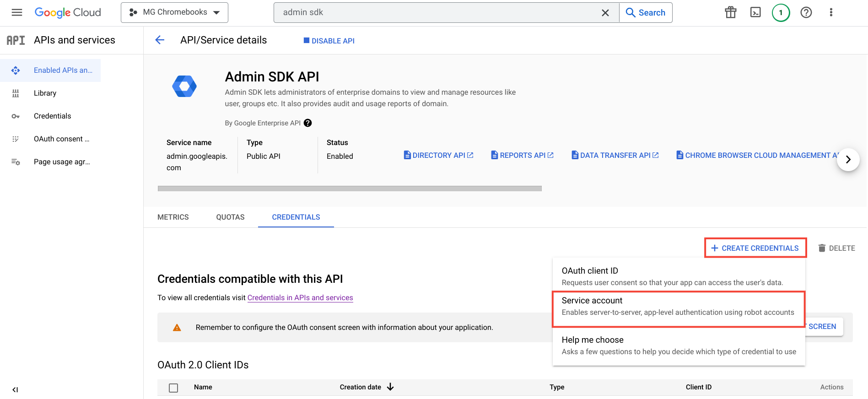Viewport: 868px width, 399px height.
Task: Click the Page usage agreements settings icon
Action: [x=16, y=162]
